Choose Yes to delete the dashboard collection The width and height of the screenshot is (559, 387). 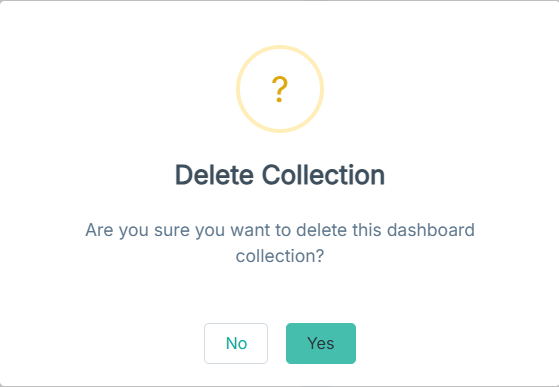(321, 344)
